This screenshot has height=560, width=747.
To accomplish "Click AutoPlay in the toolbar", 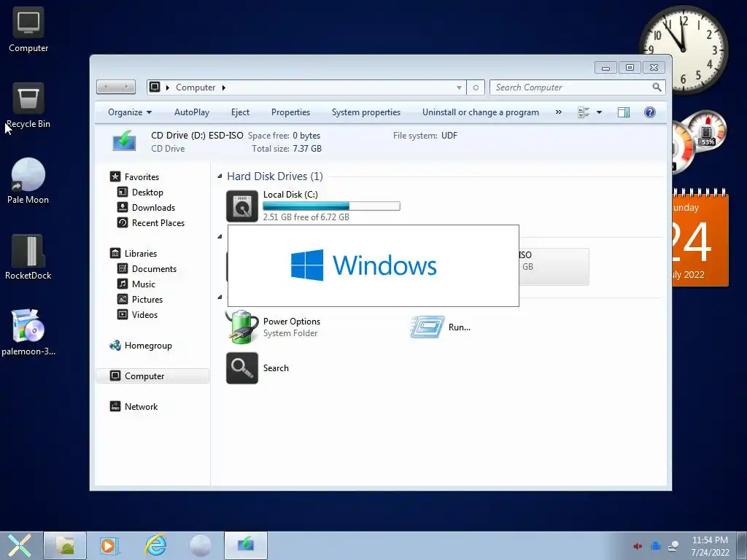I will coord(192,112).
